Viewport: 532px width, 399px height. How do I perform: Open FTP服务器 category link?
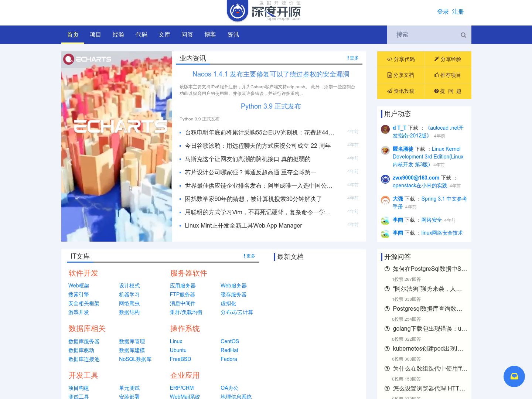[x=182, y=294]
